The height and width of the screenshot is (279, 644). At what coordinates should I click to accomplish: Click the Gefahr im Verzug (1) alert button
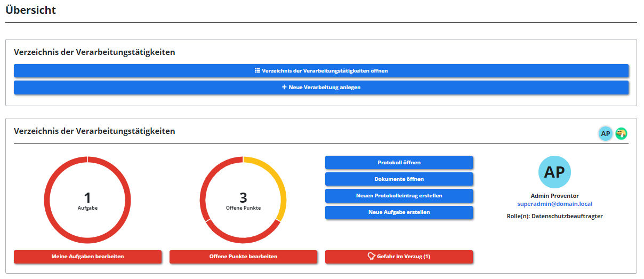click(399, 257)
